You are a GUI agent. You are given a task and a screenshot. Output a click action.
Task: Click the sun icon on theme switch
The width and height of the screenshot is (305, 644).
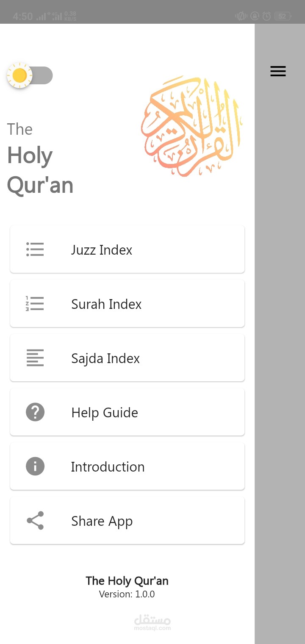[x=19, y=76]
